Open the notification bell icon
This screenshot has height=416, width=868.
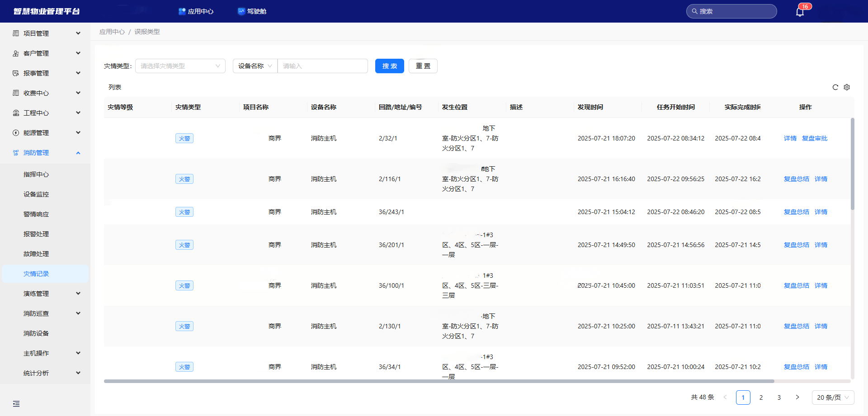coord(800,12)
